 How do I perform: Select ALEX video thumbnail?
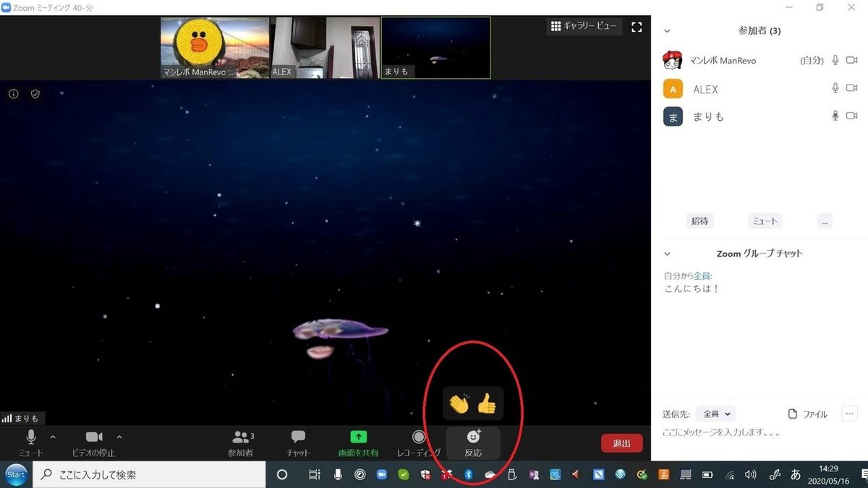pos(325,48)
